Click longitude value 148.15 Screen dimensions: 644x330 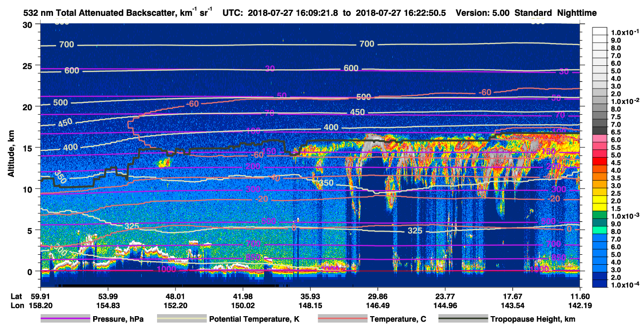(x=310, y=305)
